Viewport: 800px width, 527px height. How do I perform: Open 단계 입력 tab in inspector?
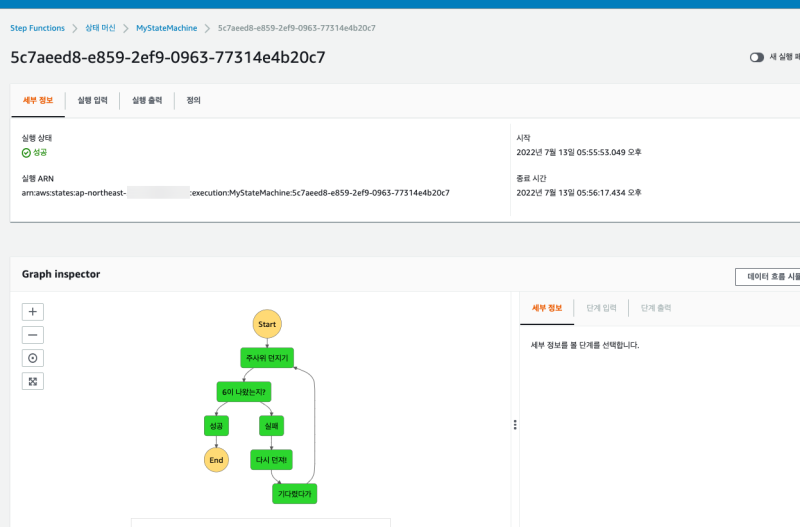pyautogui.click(x=601, y=308)
